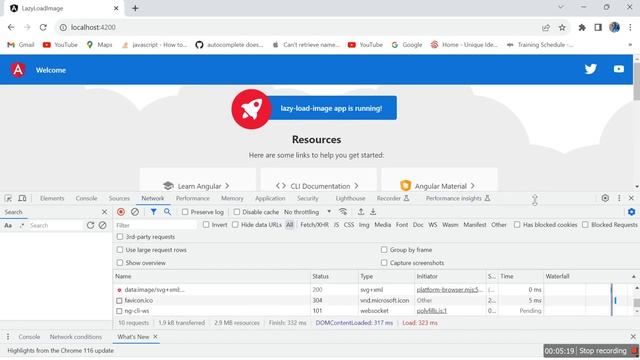Open the tab search dropdown arrow in title bar
The image size is (640, 360).
click(561, 7)
